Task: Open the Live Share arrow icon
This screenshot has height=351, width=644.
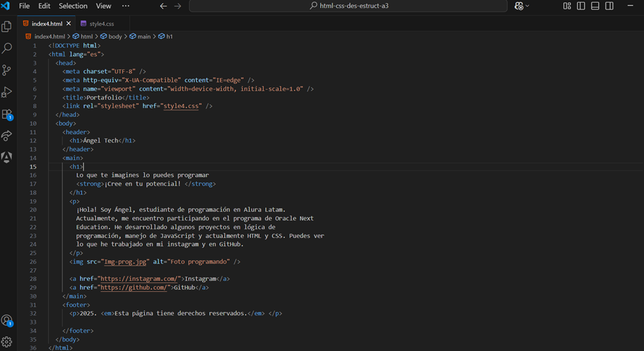Action: point(7,135)
